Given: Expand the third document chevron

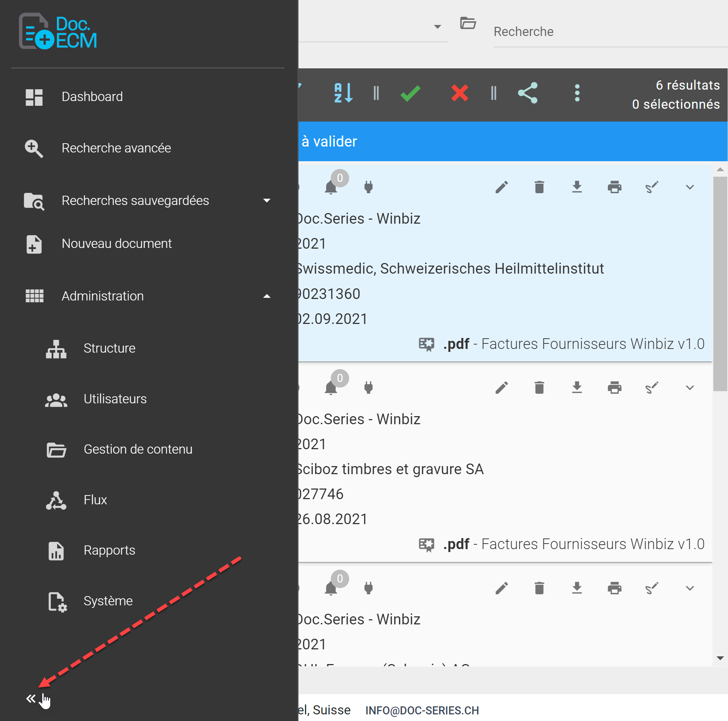Looking at the screenshot, I should tap(690, 588).
